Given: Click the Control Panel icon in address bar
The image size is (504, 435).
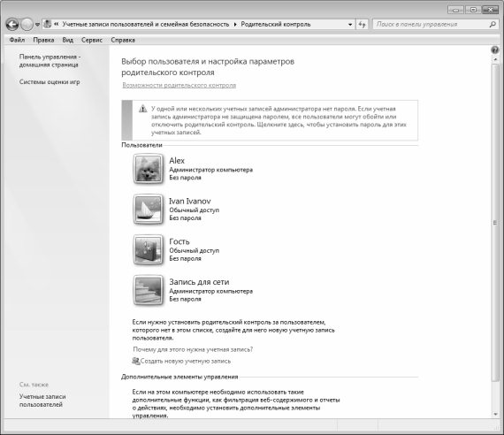Looking at the screenshot, I should point(48,24).
